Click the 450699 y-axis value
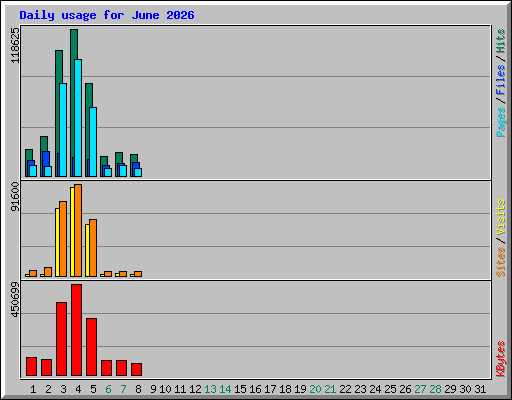The height and width of the screenshot is (400, 512). tap(15, 299)
